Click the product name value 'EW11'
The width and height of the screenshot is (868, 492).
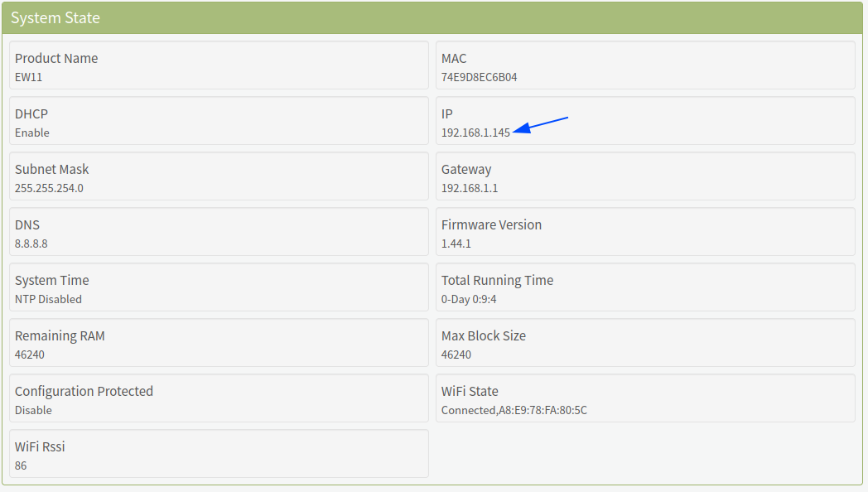pyautogui.click(x=28, y=77)
